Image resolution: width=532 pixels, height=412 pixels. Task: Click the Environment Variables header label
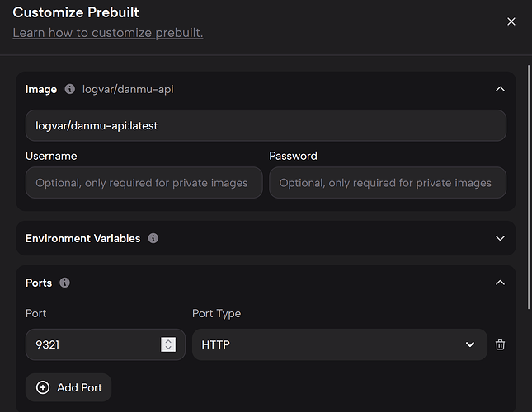coord(82,238)
